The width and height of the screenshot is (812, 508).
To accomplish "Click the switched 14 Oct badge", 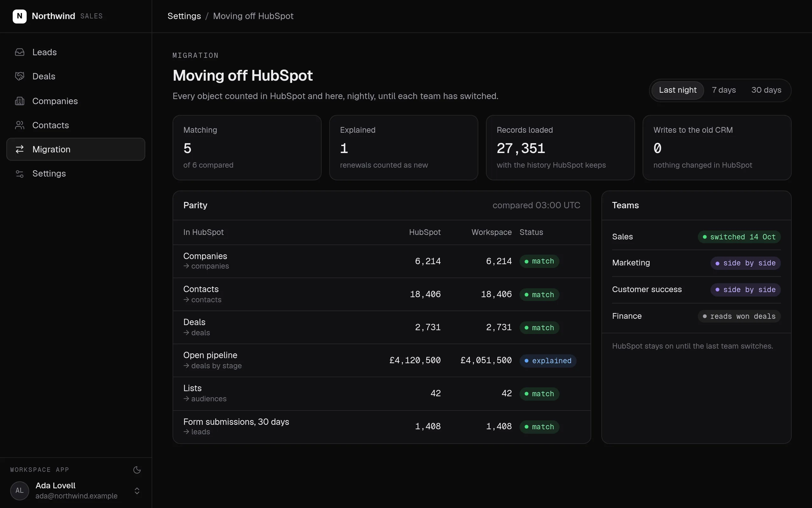I will 739,237.
